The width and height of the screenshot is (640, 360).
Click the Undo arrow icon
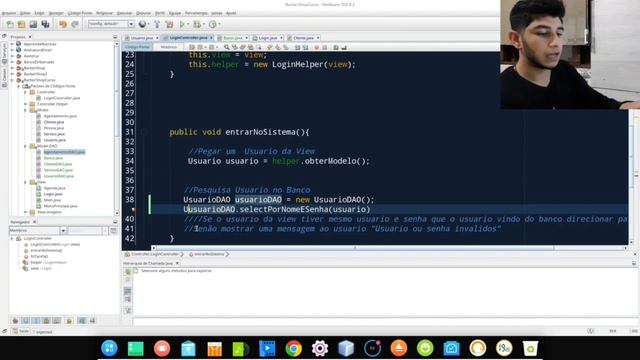click(63, 24)
